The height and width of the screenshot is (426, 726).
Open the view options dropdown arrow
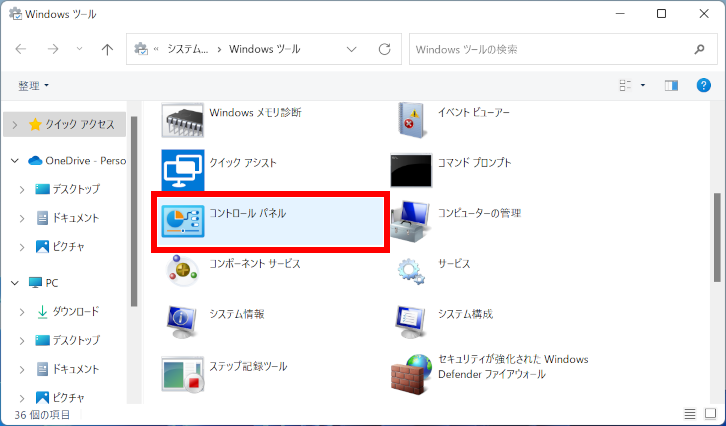click(643, 85)
